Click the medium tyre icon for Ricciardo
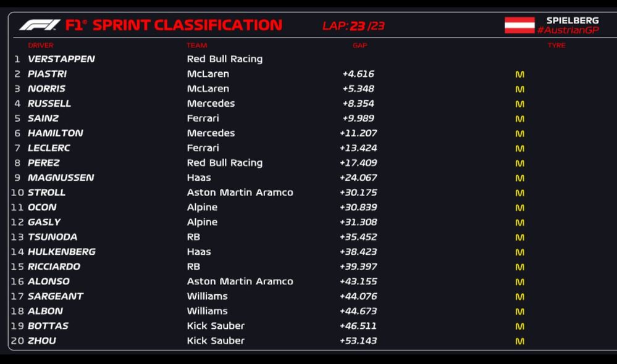 519,267
